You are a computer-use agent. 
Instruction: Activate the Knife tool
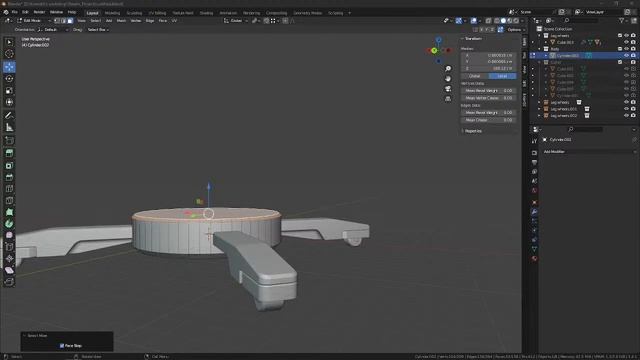tap(9, 200)
